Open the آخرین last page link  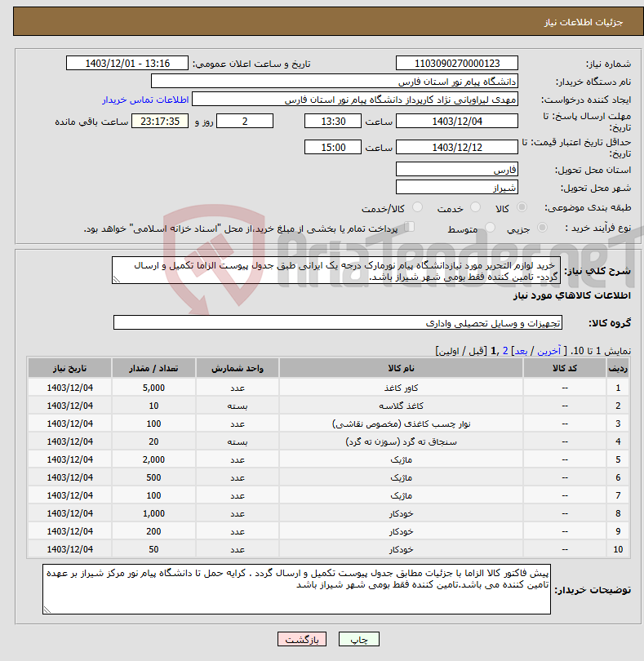[549, 351]
